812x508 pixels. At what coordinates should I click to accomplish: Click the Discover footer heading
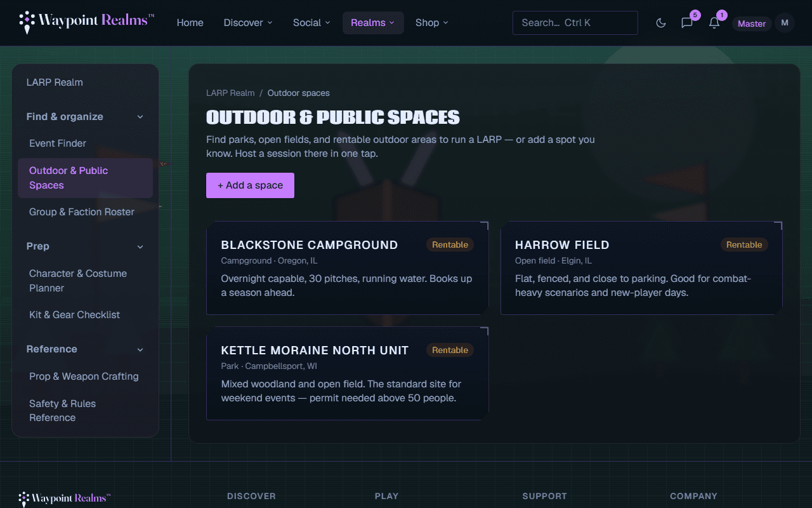pos(251,497)
